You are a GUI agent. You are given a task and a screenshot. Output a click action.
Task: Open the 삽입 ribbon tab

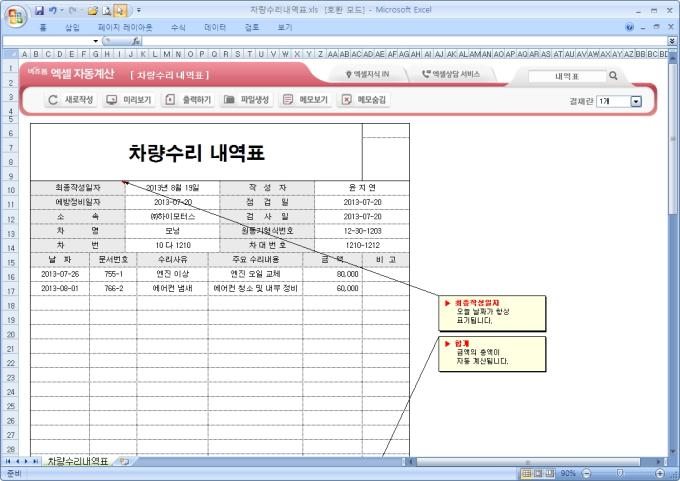tap(72, 27)
